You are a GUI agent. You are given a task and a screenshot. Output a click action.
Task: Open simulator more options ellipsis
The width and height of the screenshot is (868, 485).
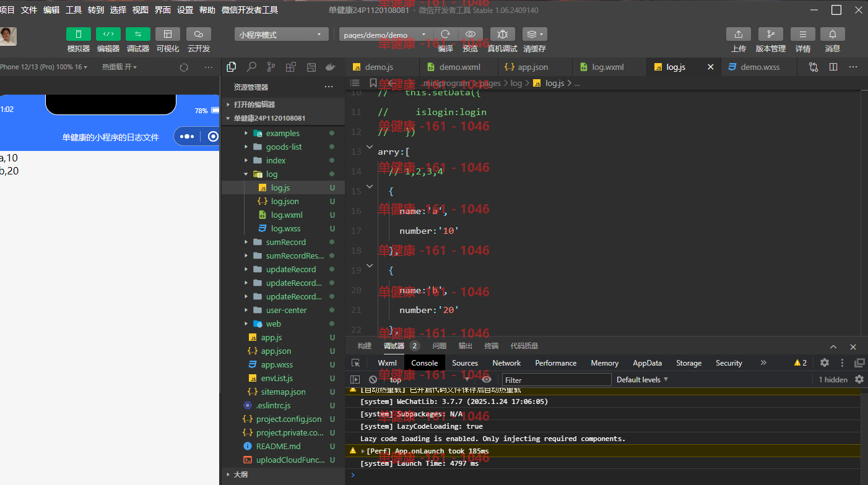click(x=209, y=67)
